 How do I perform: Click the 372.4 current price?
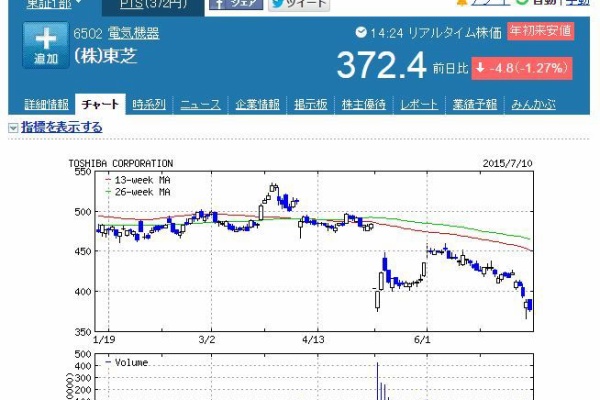382,65
